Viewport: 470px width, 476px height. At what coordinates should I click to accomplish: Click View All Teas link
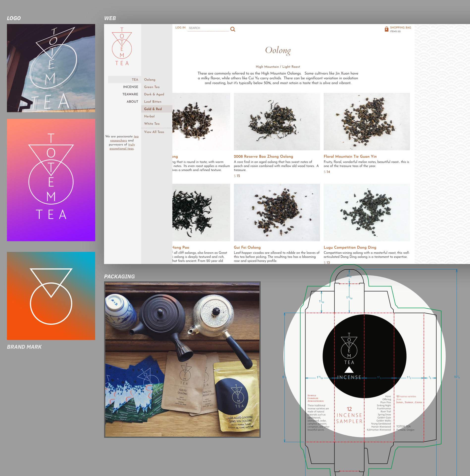pos(154,132)
